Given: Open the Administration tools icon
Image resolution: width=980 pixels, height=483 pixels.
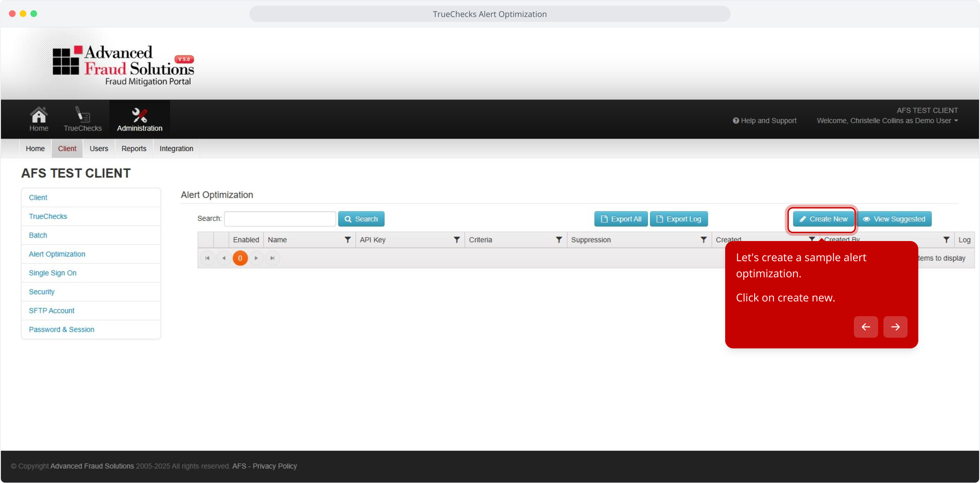Looking at the screenshot, I should point(139,119).
